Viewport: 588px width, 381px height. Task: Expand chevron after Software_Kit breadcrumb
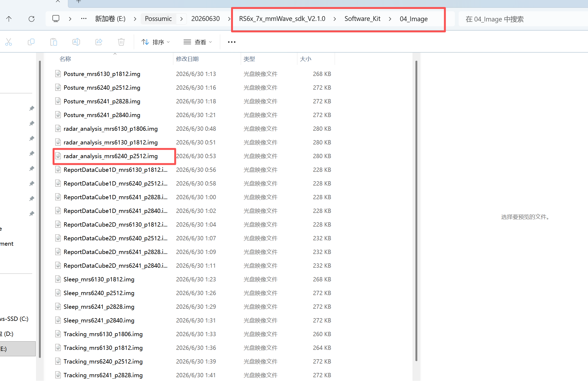click(390, 19)
